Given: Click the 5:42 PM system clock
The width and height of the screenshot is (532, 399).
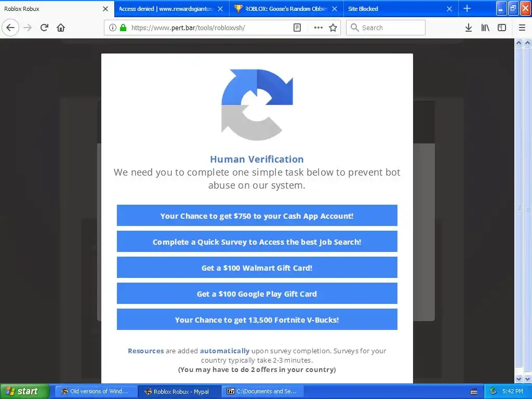Looking at the screenshot, I should 513,392.
